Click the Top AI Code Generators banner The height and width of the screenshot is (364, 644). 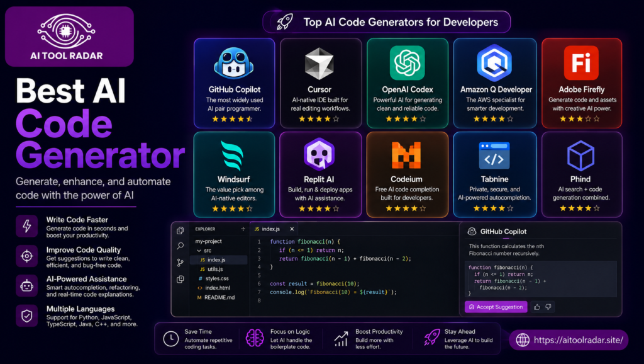387,22
